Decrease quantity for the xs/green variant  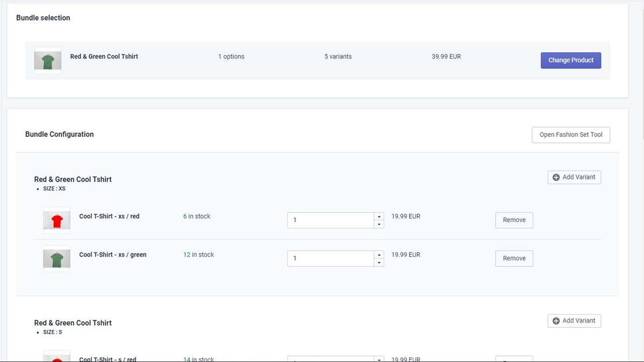[379, 262]
